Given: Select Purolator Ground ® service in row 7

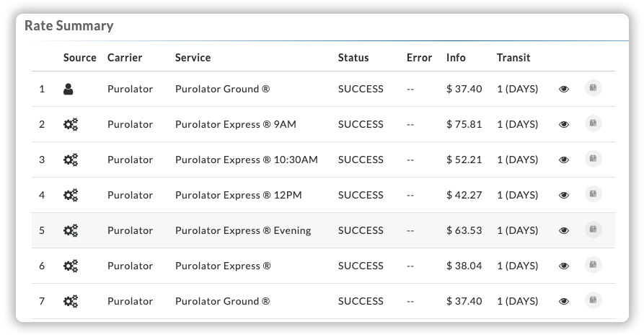Looking at the screenshot, I should click(222, 301).
